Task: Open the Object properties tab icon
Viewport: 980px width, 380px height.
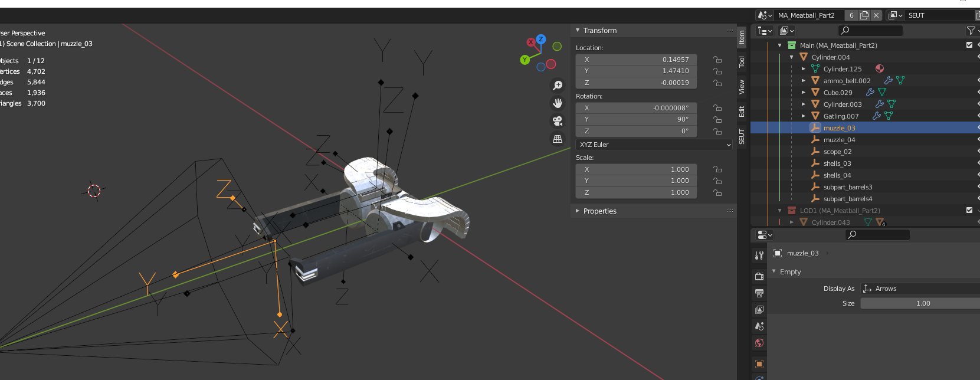Action: [x=759, y=363]
